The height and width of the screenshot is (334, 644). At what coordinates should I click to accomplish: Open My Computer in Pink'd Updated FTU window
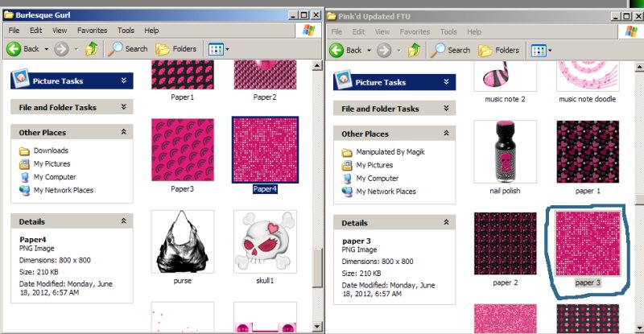point(377,179)
